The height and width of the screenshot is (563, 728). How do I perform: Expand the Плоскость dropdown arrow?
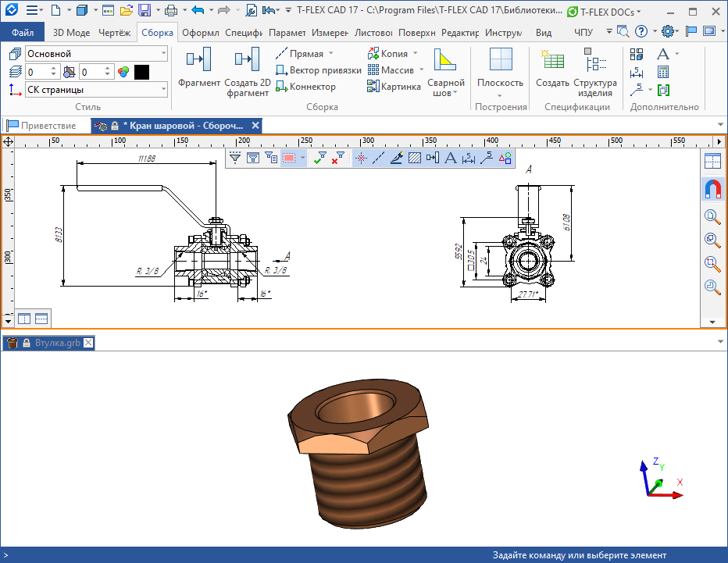(x=500, y=96)
